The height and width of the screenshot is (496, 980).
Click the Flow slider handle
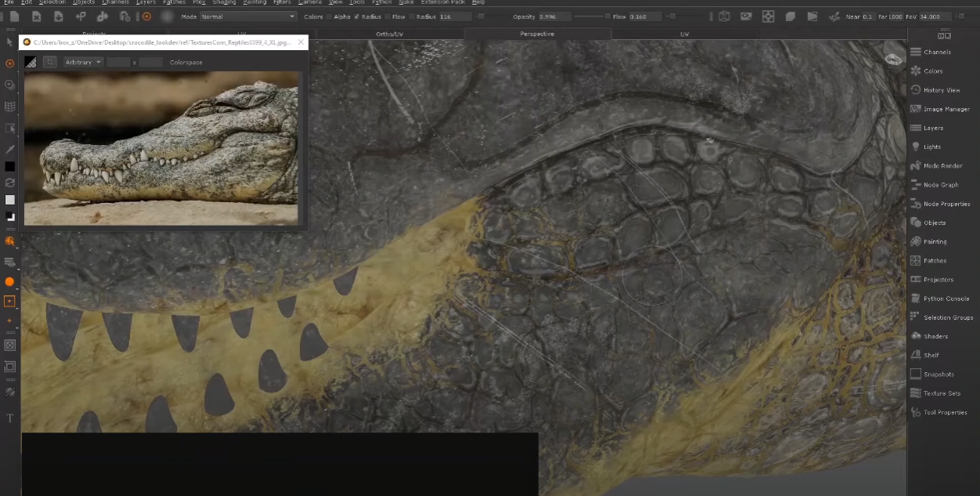(673, 16)
